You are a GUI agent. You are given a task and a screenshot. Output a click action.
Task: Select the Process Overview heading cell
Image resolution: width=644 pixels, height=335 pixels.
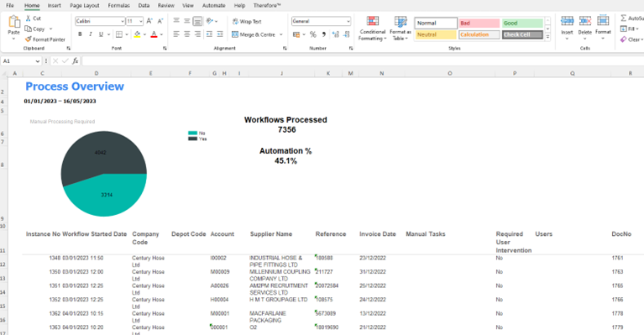[75, 86]
